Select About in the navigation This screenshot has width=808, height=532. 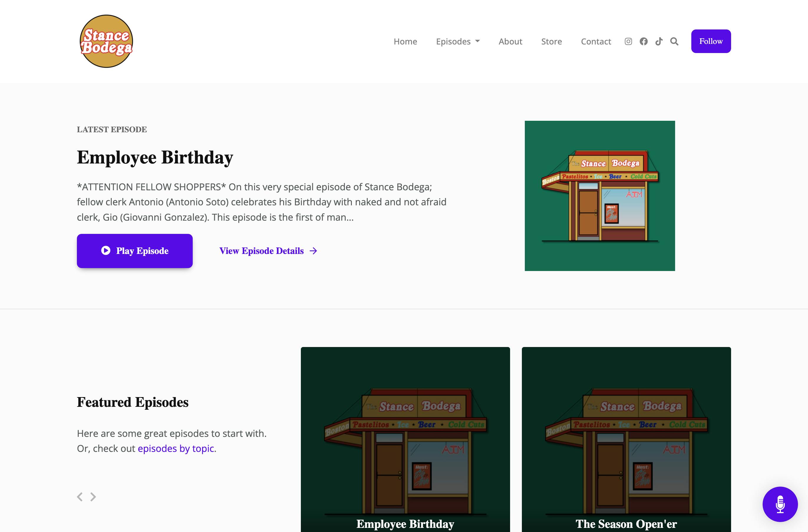pyautogui.click(x=510, y=41)
